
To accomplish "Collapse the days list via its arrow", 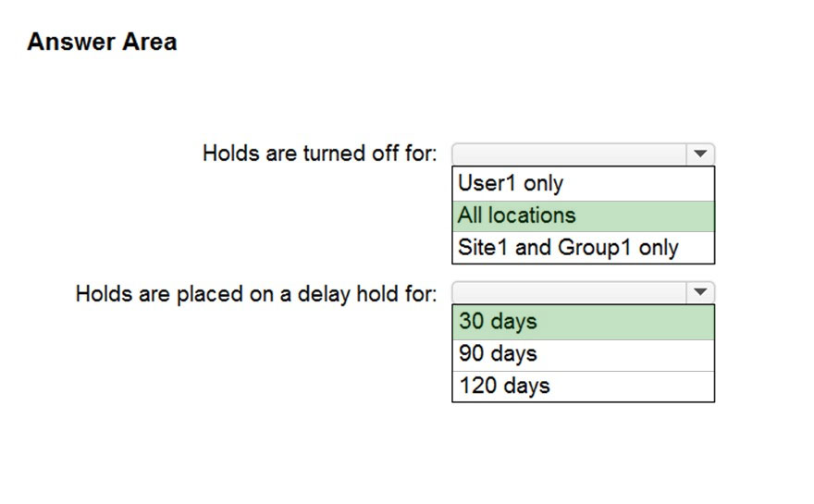I will click(x=700, y=292).
